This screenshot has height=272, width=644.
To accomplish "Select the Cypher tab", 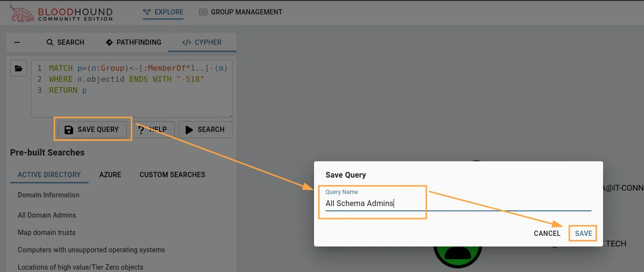I will (x=202, y=42).
